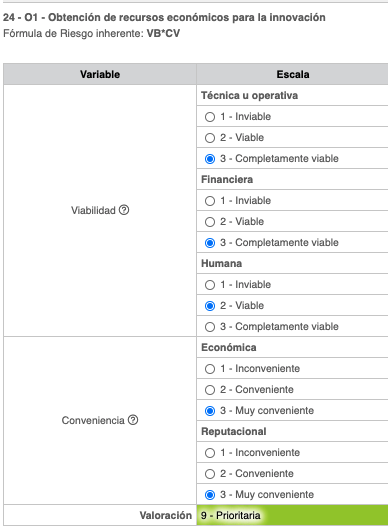Select 1 - Inconveniente under Reputacional
Viewport: 388px width, 526px height.
(210, 453)
